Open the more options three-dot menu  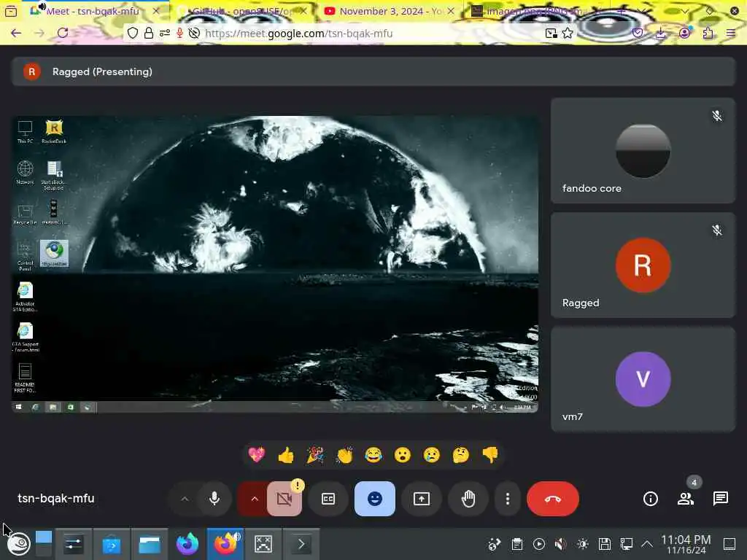click(508, 499)
